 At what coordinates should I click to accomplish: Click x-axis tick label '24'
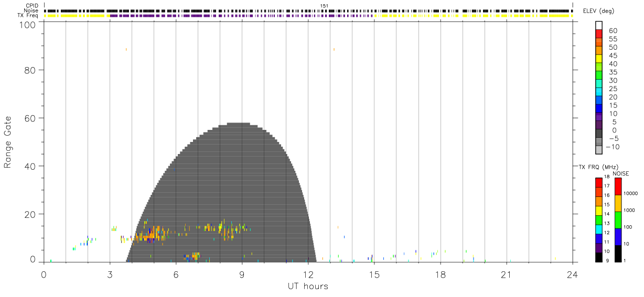[572, 274]
